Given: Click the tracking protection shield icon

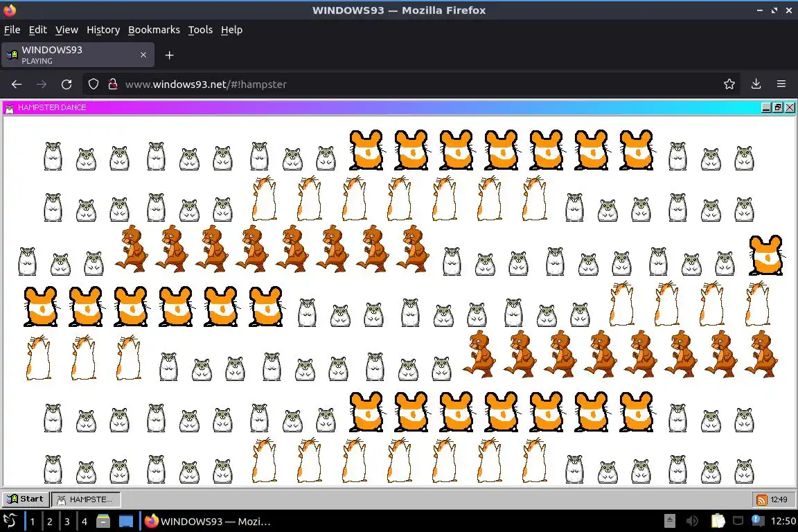Looking at the screenshot, I should [x=93, y=84].
